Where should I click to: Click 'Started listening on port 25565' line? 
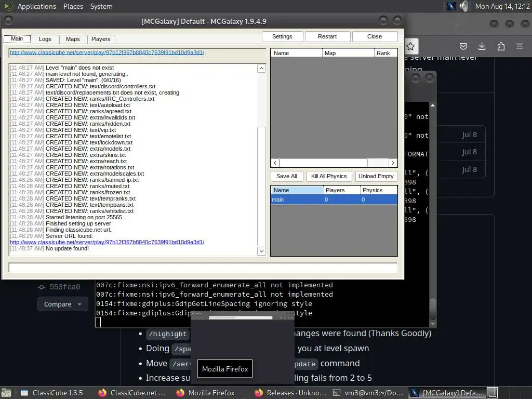(x=86, y=217)
